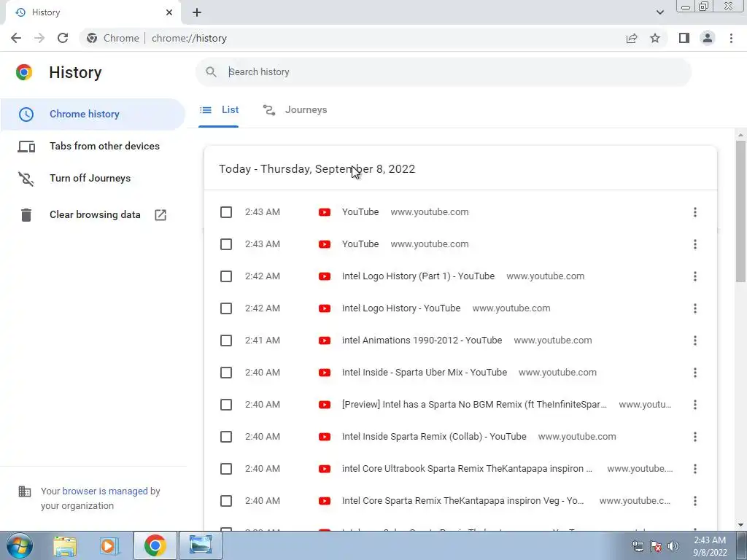
Task: Check the first 2:43 AM YouTube entry
Action: 226,212
